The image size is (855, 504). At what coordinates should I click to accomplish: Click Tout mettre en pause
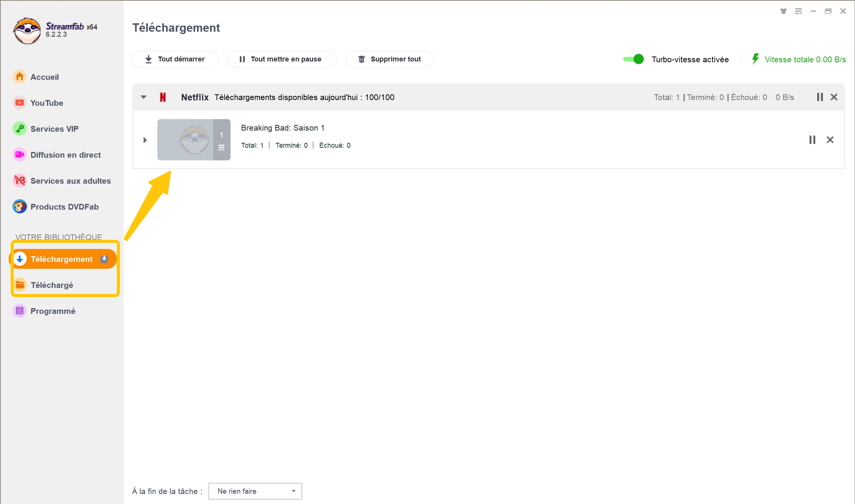pos(282,59)
